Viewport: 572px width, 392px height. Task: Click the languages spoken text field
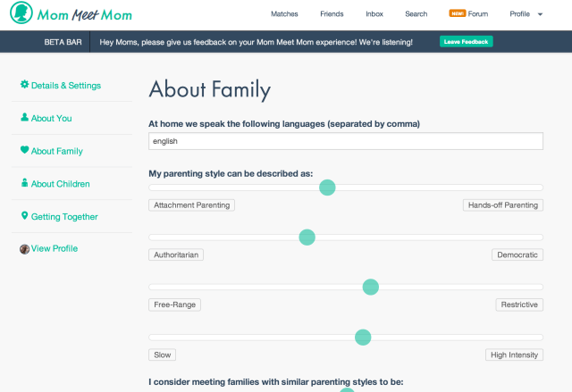345,141
